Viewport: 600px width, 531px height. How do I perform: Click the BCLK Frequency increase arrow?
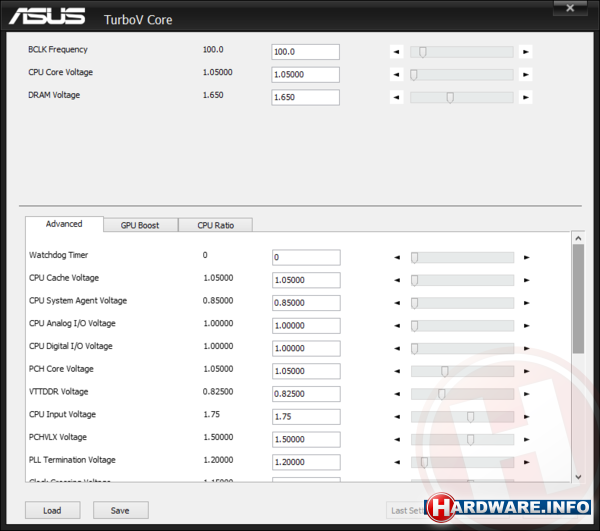point(526,52)
